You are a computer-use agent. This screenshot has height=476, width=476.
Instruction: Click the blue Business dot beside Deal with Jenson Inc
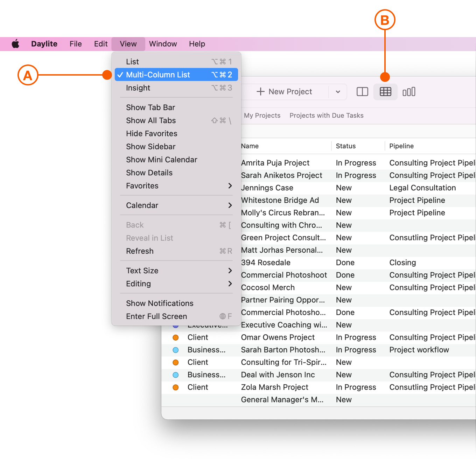tap(176, 374)
